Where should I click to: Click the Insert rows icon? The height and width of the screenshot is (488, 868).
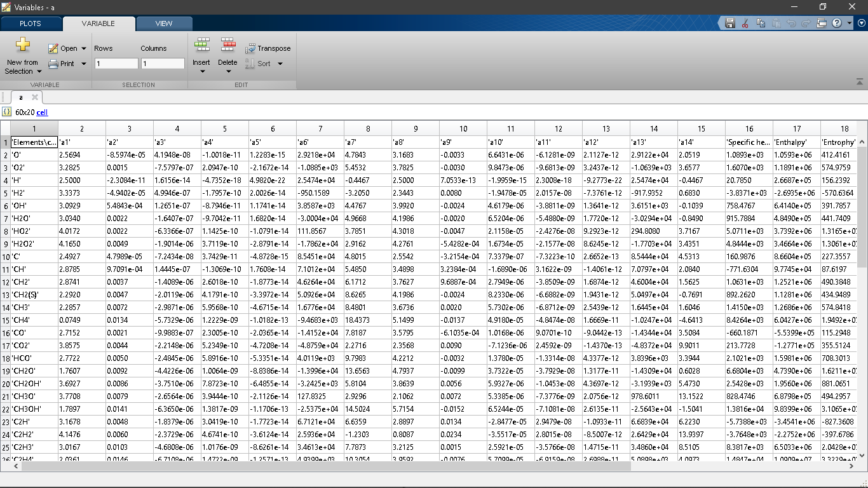[201, 45]
